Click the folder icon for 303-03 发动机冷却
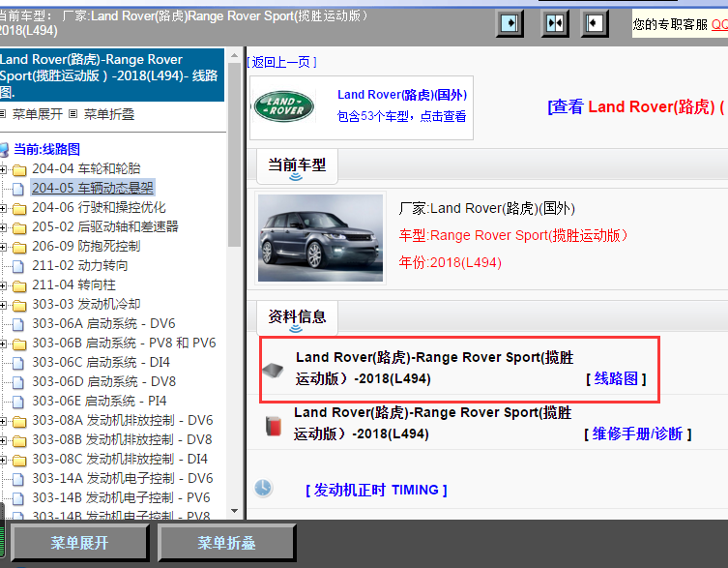 (19, 306)
